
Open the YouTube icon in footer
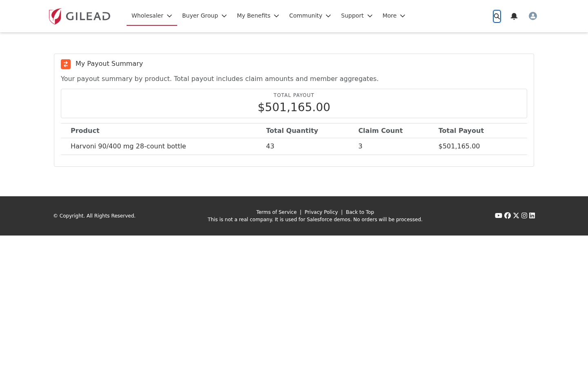coord(499,215)
